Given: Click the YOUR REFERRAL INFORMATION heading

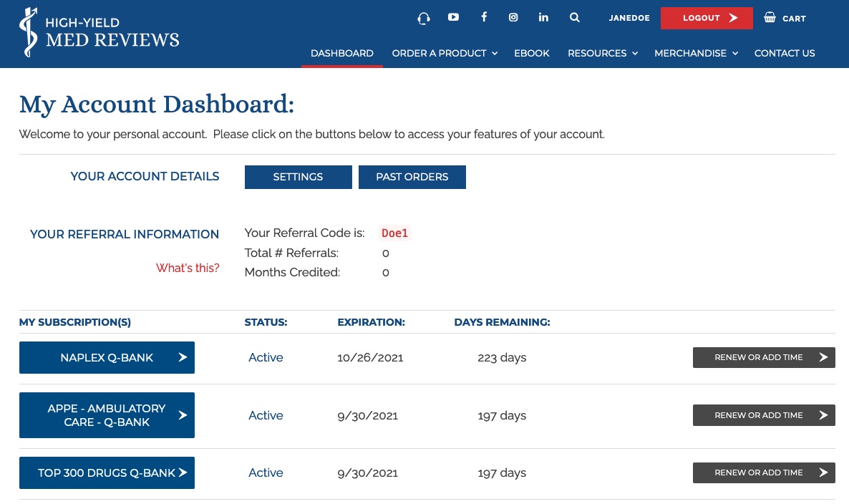Looking at the screenshot, I should coord(125,234).
